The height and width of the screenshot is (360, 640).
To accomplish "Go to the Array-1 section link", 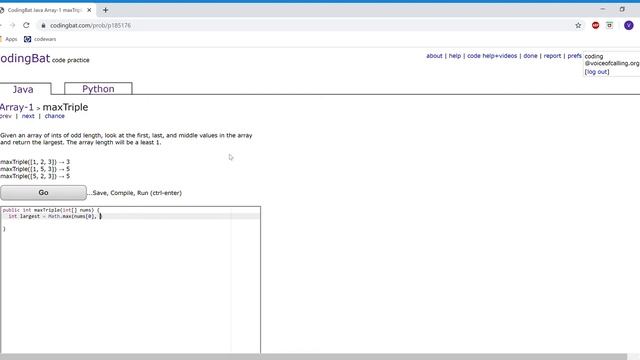I will 17,107.
